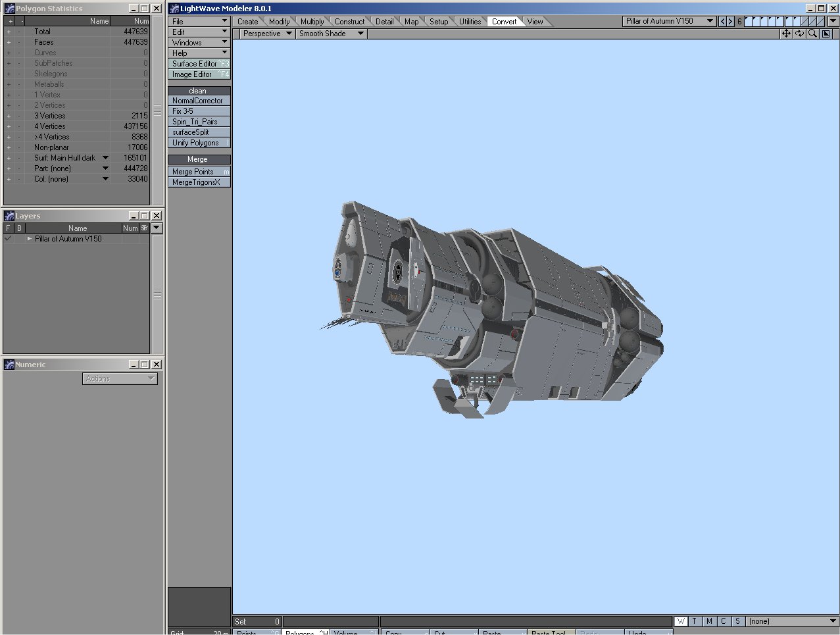The height and width of the screenshot is (635, 840).
Task: Click the eye visibility column header in Layers
Action: [144, 228]
